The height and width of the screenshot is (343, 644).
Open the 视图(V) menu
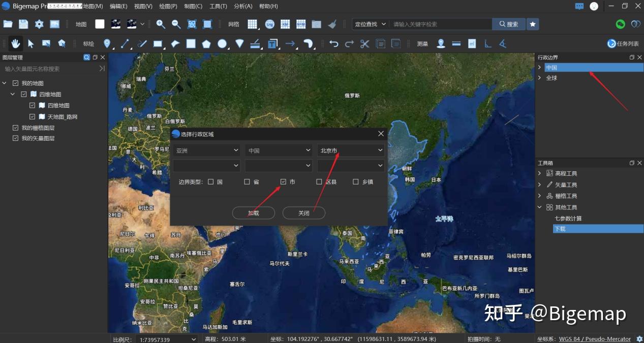[143, 6]
